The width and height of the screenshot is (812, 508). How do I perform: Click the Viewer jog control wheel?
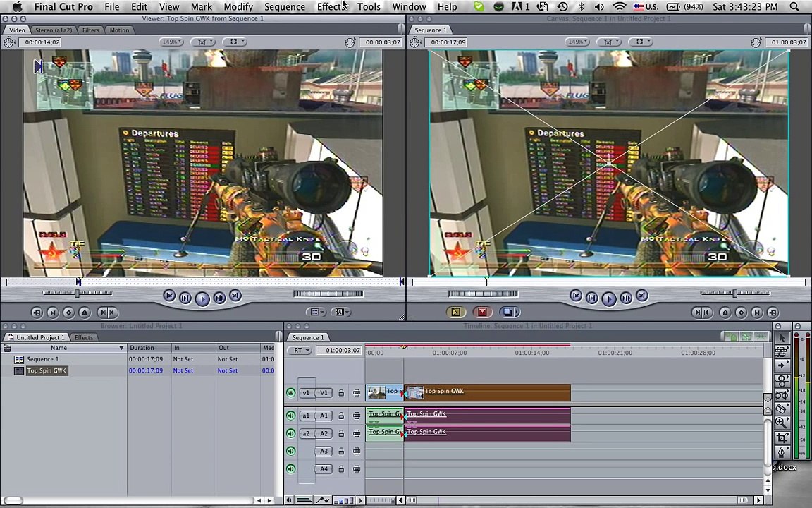(x=328, y=294)
